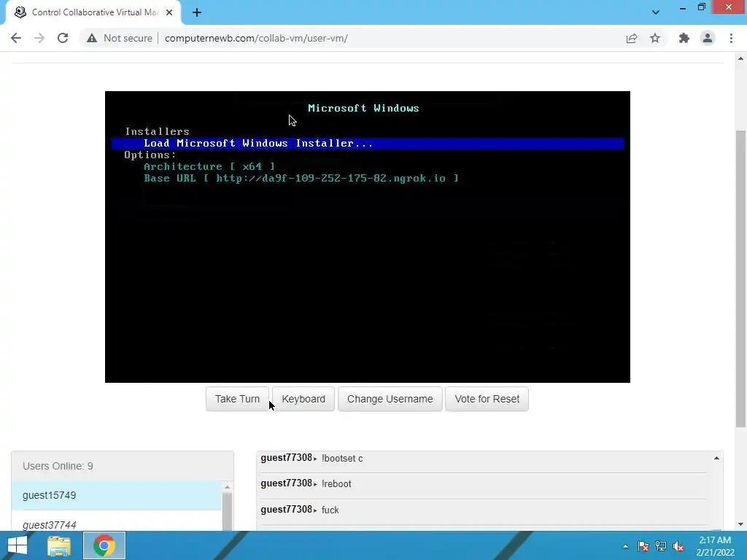Screen dimensions: 747x560
Task: Open the Chrome profile avatar
Action: pos(708,38)
